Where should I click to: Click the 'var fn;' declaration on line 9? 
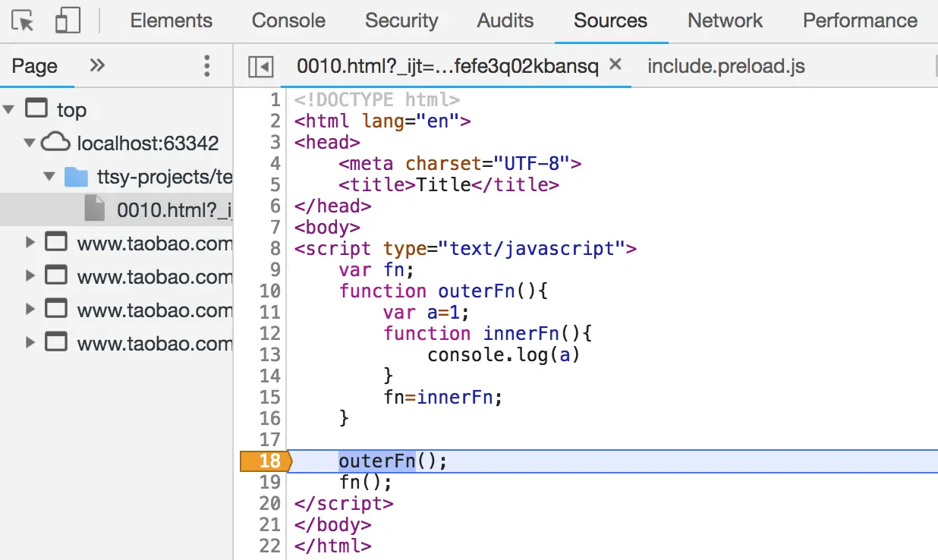point(376,269)
